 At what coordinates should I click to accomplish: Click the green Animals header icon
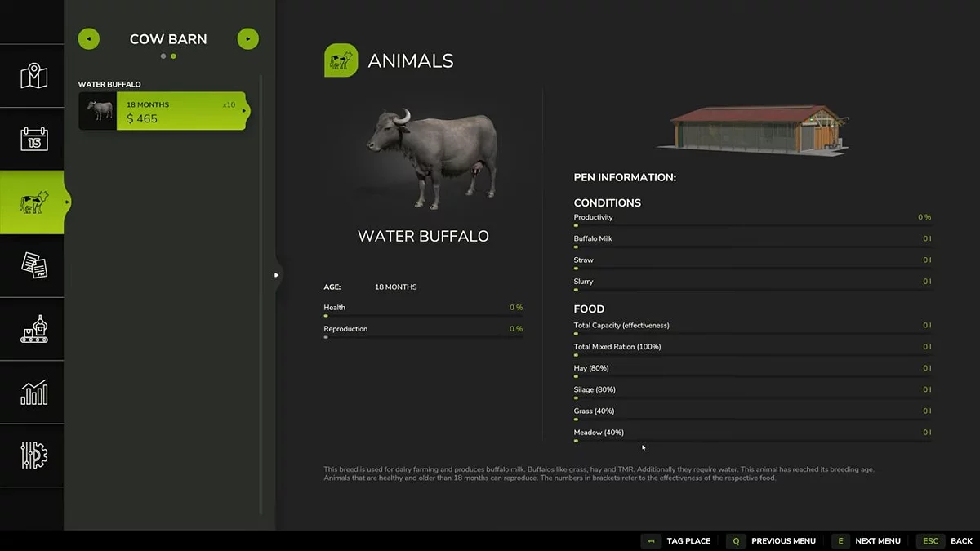point(341,60)
